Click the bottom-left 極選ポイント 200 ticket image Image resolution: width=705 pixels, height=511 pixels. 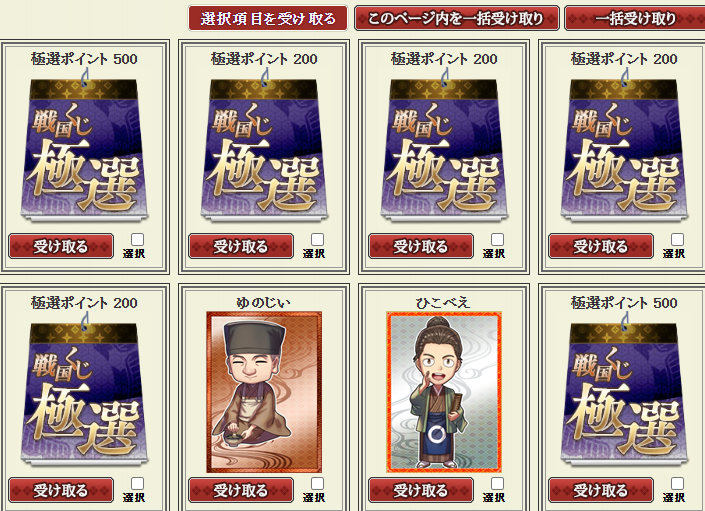coord(84,390)
